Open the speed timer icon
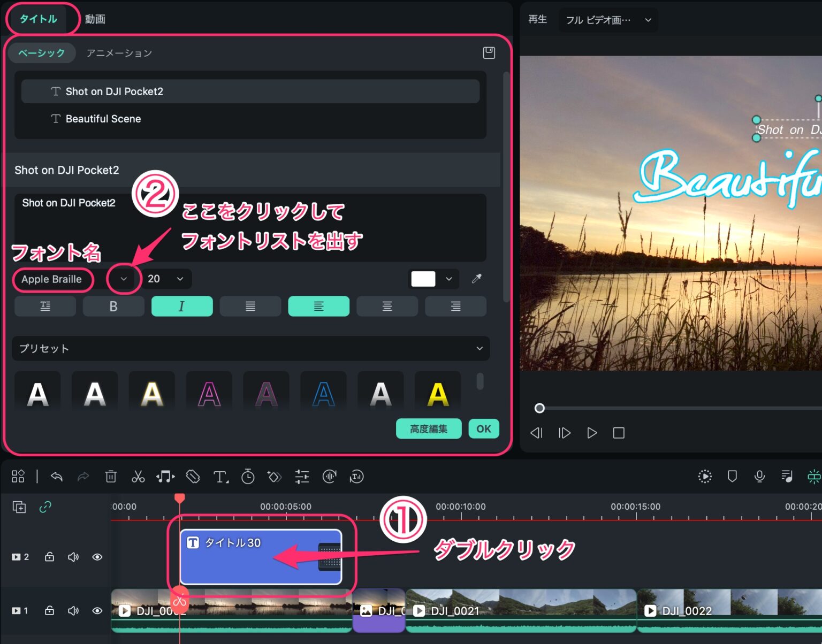 pyautogui.click(x=248, y=476)
